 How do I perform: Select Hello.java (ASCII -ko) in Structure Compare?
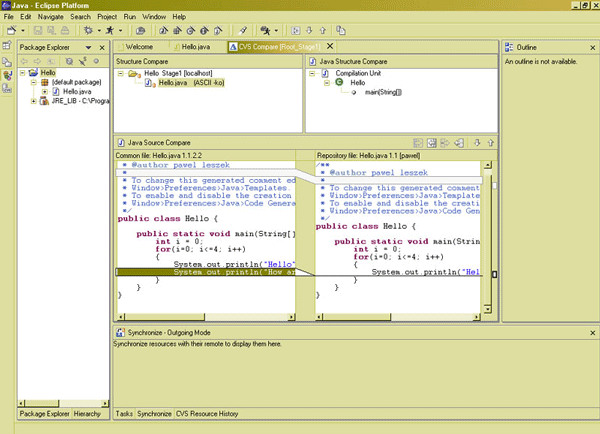tap(191, 83)
